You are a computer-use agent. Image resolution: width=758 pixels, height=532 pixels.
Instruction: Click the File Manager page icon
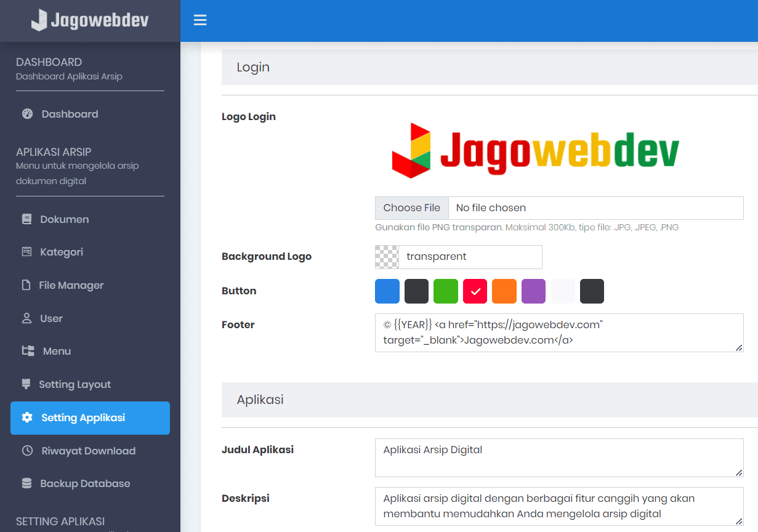(26, 285)
